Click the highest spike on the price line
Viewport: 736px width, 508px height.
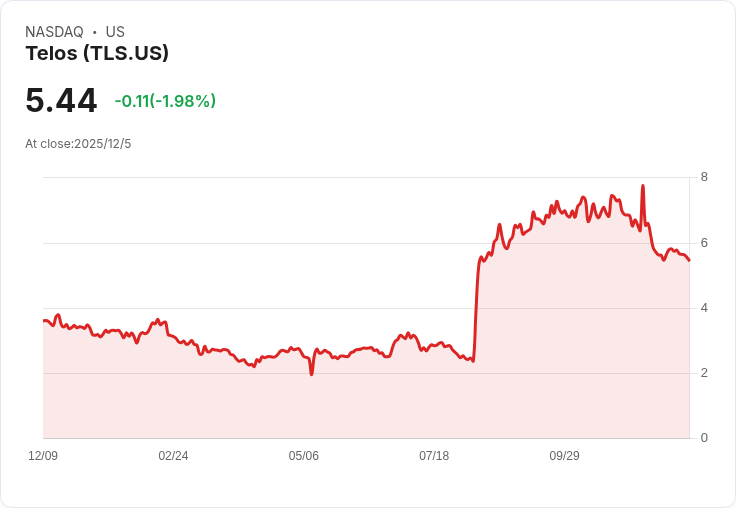point(642,186)
